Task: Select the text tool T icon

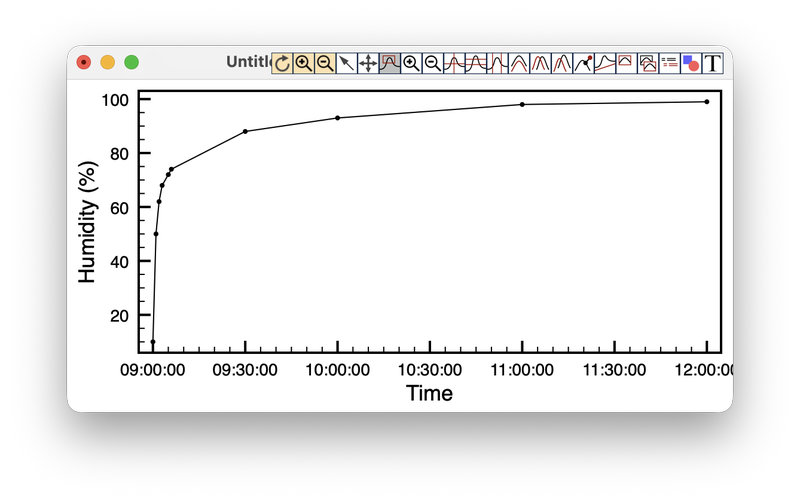Action: [x=712, y=63]
